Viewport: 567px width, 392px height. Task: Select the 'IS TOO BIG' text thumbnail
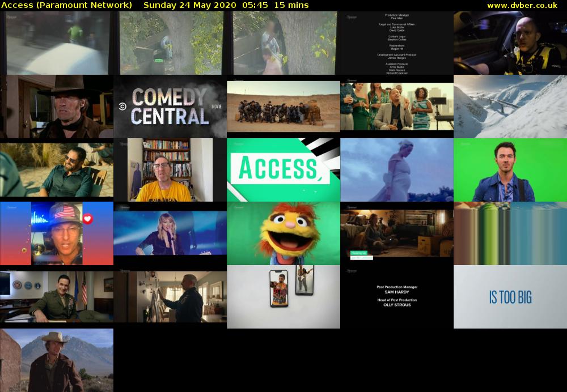click(510, 297)
